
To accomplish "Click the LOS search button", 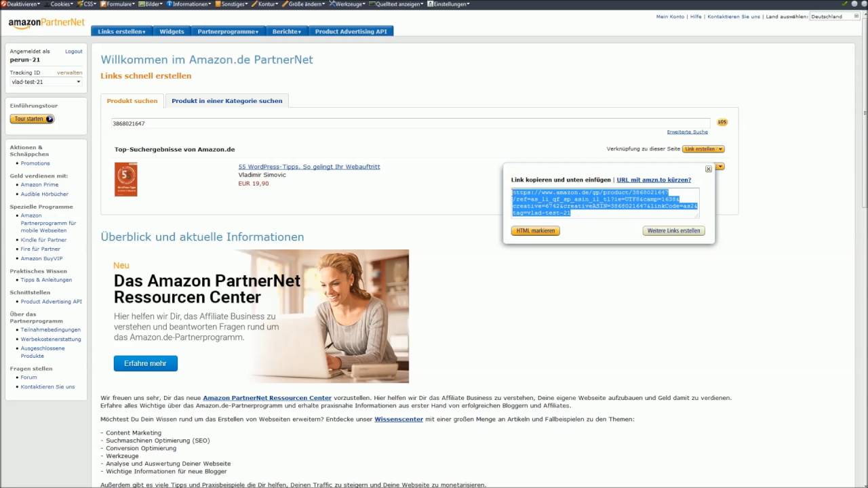I will tap(722, 123).
